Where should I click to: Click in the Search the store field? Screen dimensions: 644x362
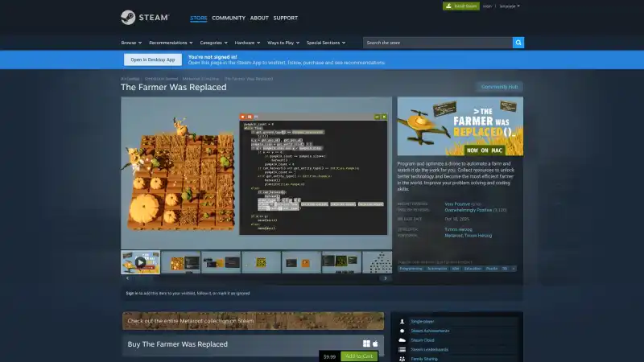click(436, 43)
